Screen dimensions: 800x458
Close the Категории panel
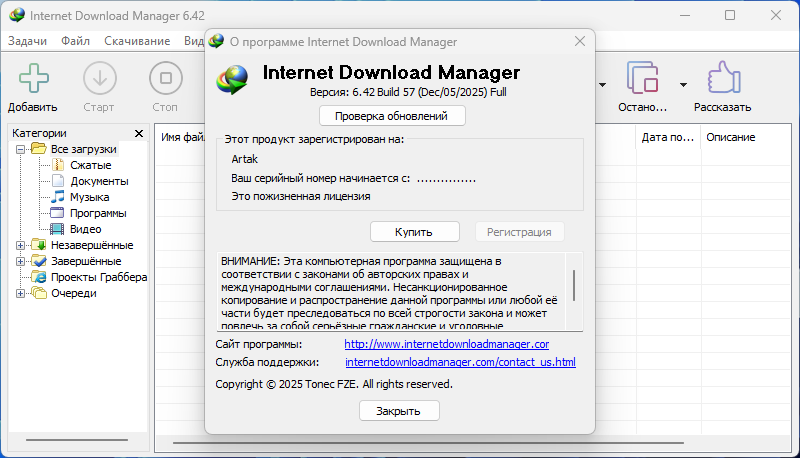[x=139, y=134]
